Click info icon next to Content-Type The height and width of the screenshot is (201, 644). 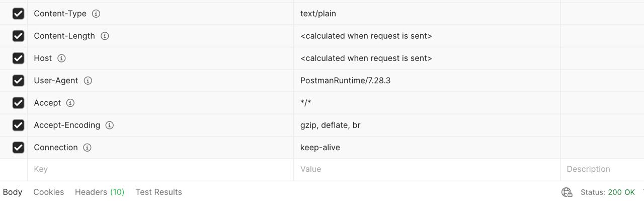96,14
